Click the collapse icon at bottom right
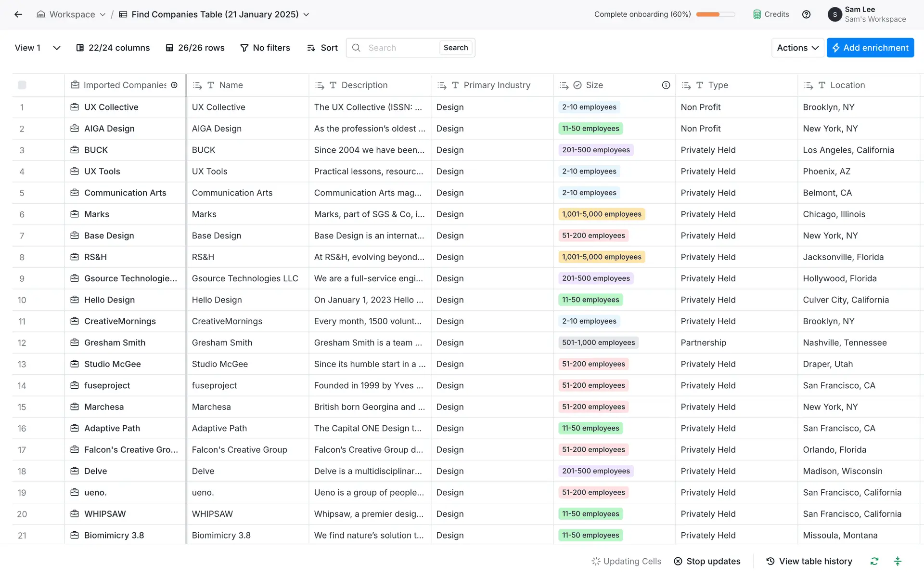 point(898,561)
